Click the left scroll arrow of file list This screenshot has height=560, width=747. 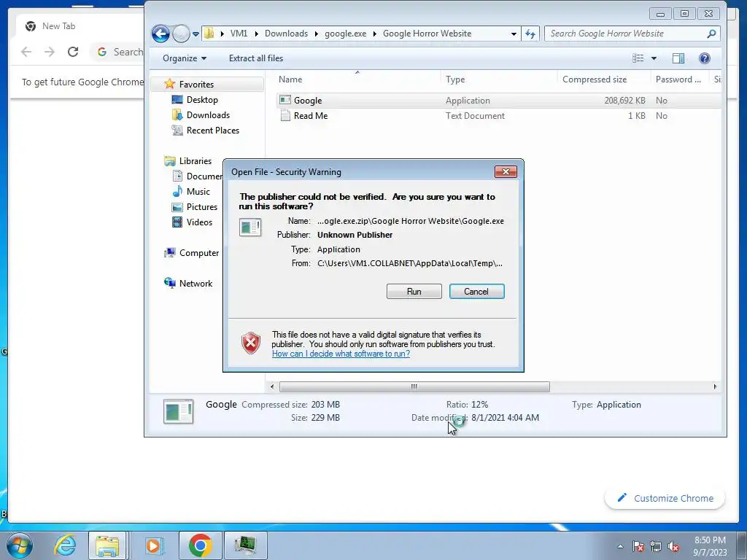click(272, 386)
